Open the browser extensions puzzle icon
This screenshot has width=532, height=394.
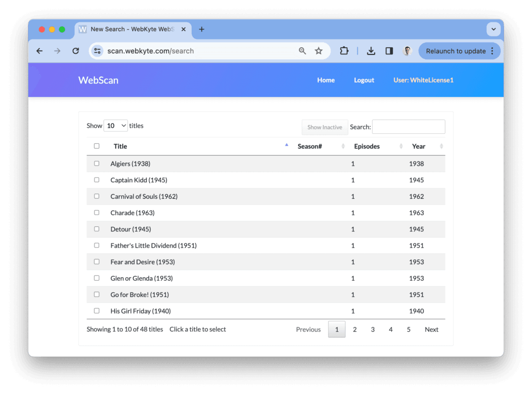343,51
